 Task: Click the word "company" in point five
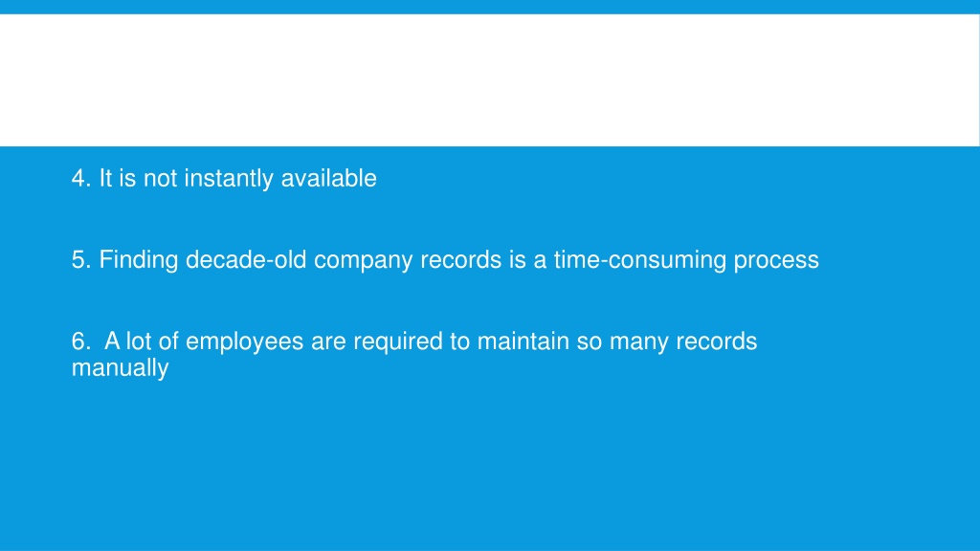click(363, 260)
